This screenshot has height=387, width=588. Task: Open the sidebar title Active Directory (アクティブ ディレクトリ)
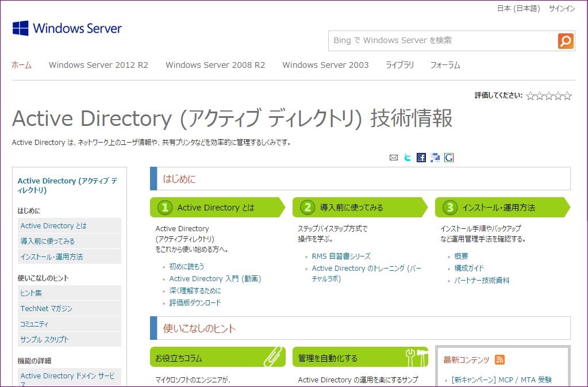(x=67, y=185)
